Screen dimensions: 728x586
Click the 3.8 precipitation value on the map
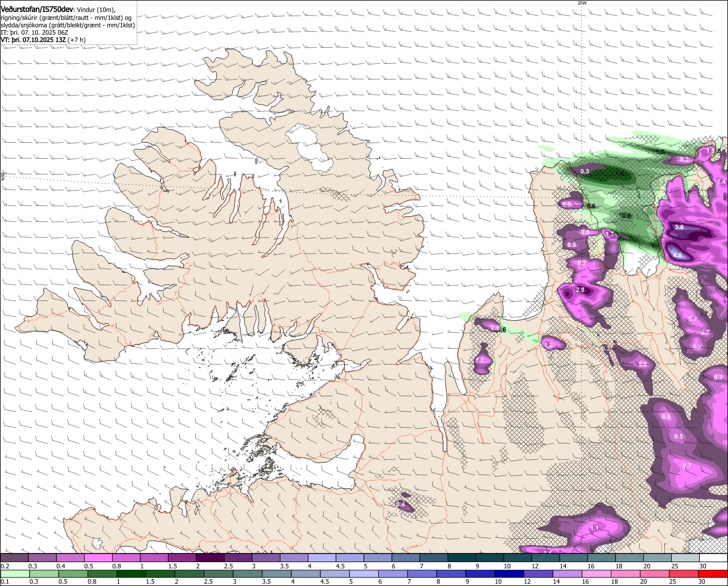(x=679, y=227)
